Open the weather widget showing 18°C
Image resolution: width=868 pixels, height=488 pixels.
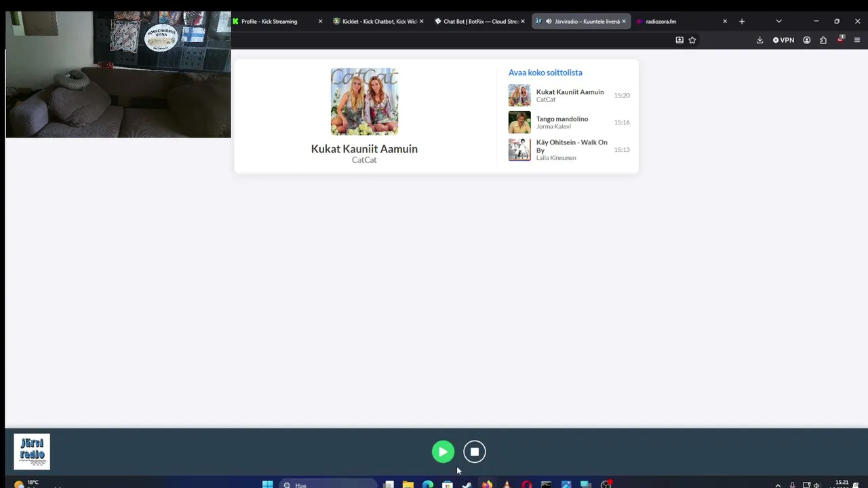pyautogui.click(x=27, y=484)
